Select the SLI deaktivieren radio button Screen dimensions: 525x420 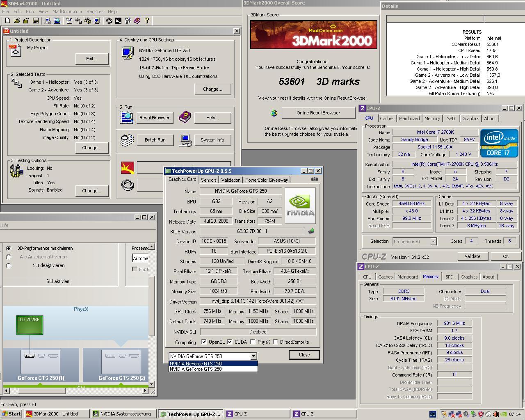[9, 266]
